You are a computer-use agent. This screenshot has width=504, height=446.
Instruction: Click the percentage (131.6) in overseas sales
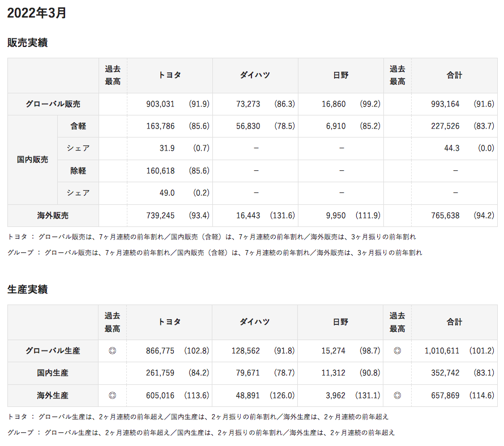282,216
